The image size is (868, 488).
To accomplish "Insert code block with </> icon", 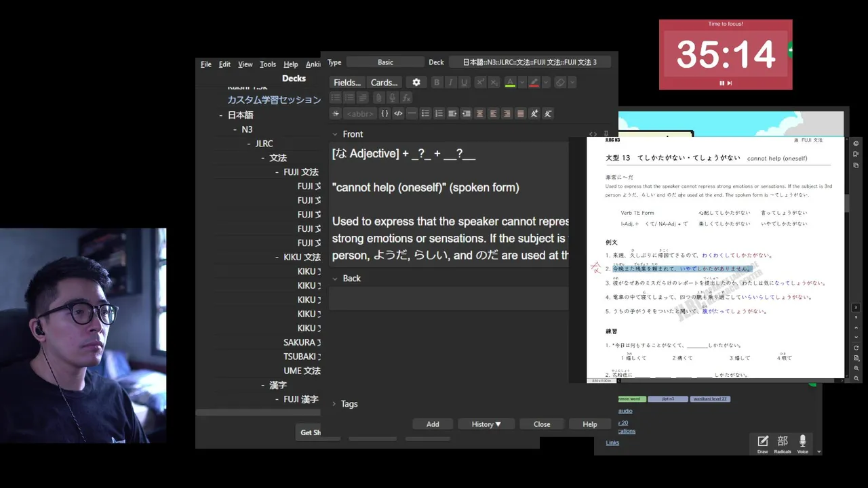I will click(398, 113).
